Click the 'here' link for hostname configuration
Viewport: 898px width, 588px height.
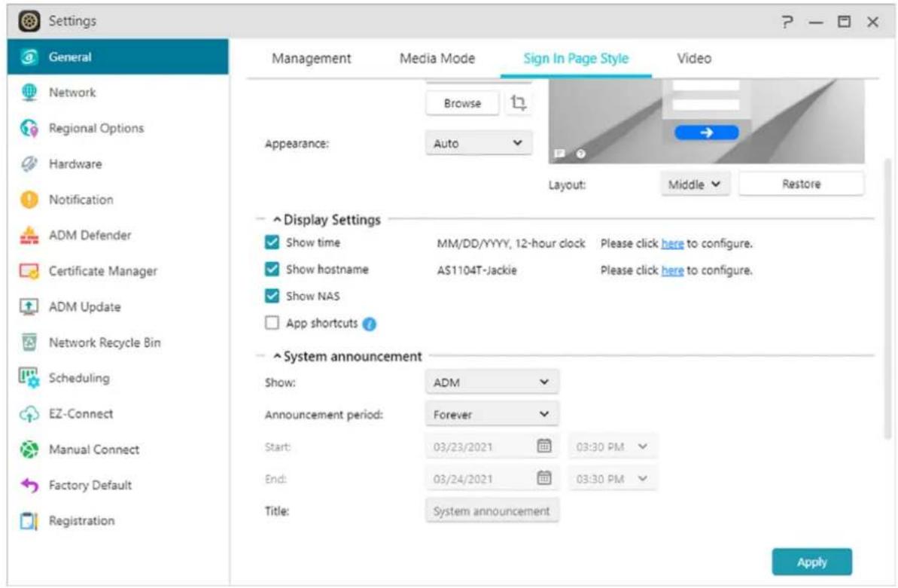(x=671, y=270)
